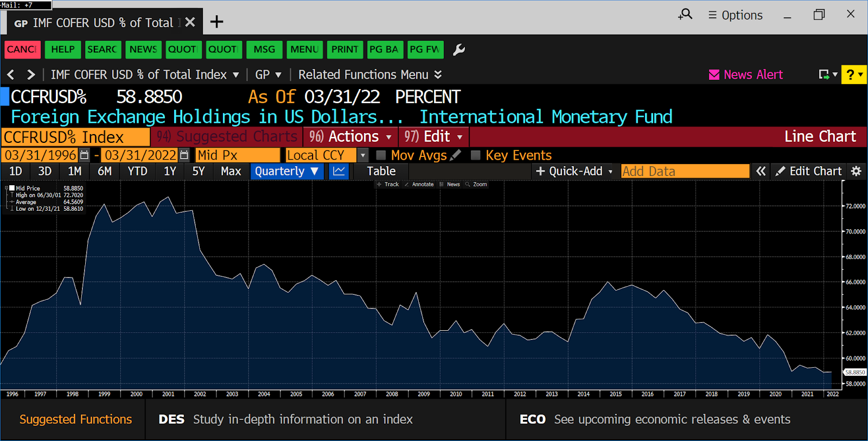This screenshot has width=868, height=441.
Task: Click the green MENU button
Action: click(304, 49)
